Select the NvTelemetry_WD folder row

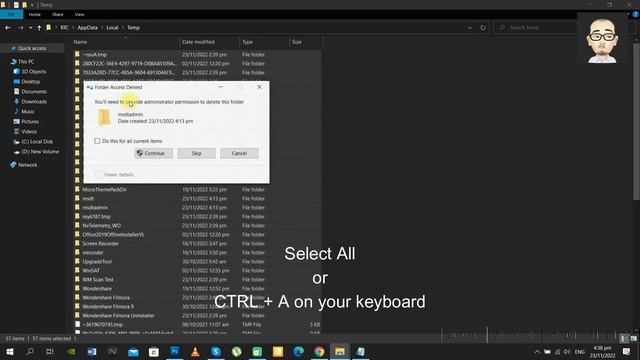click(197, 225)
